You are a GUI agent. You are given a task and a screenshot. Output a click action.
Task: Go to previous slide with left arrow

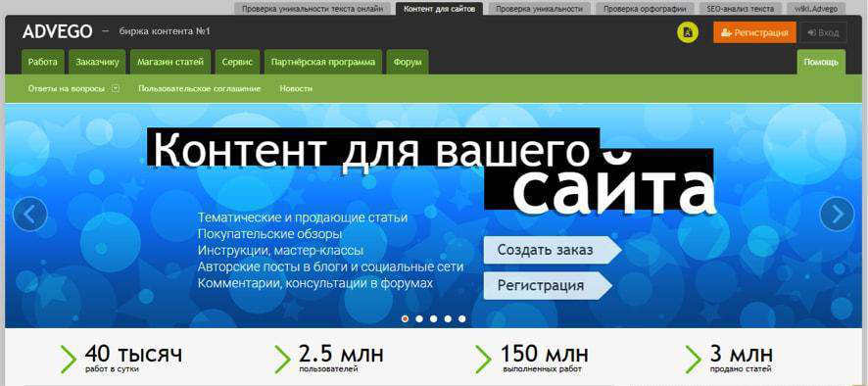[30, 214]
